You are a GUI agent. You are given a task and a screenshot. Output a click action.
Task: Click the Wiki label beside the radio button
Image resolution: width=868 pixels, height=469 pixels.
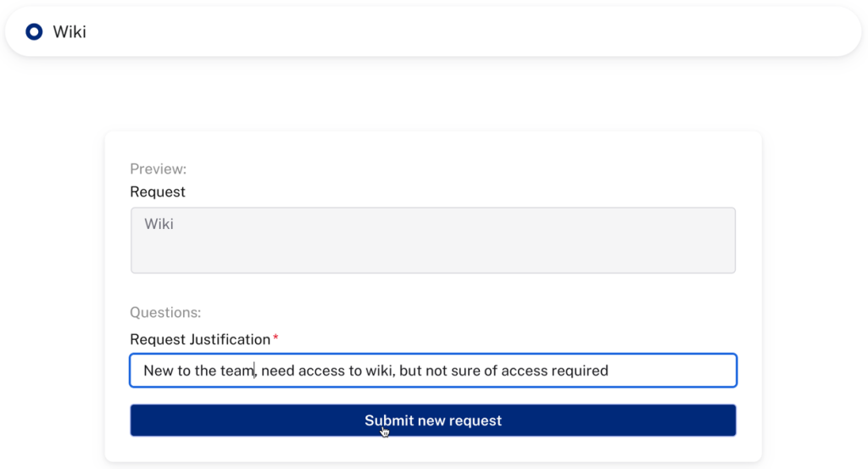point(70,32)
